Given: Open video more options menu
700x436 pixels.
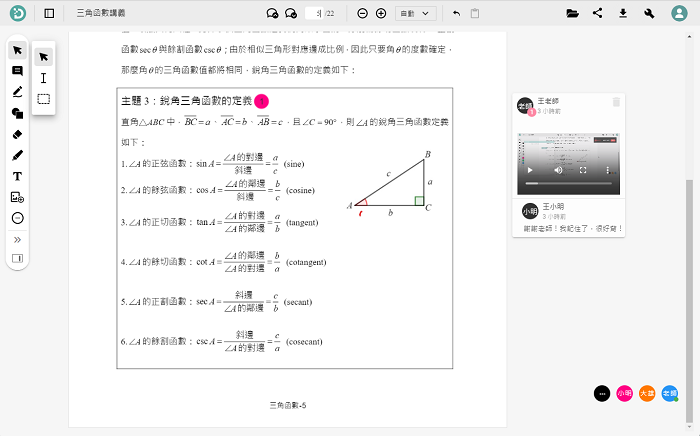Looking at the screenshot, I should pyautogui.click(x=609, y=171).
